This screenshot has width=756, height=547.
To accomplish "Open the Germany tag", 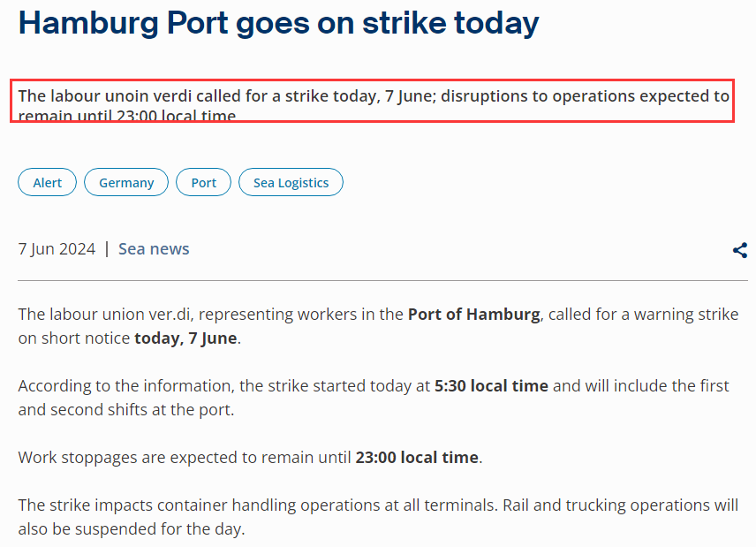I will coord(126,183).
